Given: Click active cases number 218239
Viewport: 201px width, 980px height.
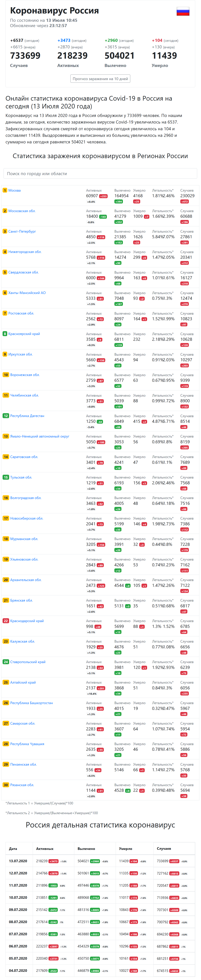Looking at the screenshot, I should (72, 56).
